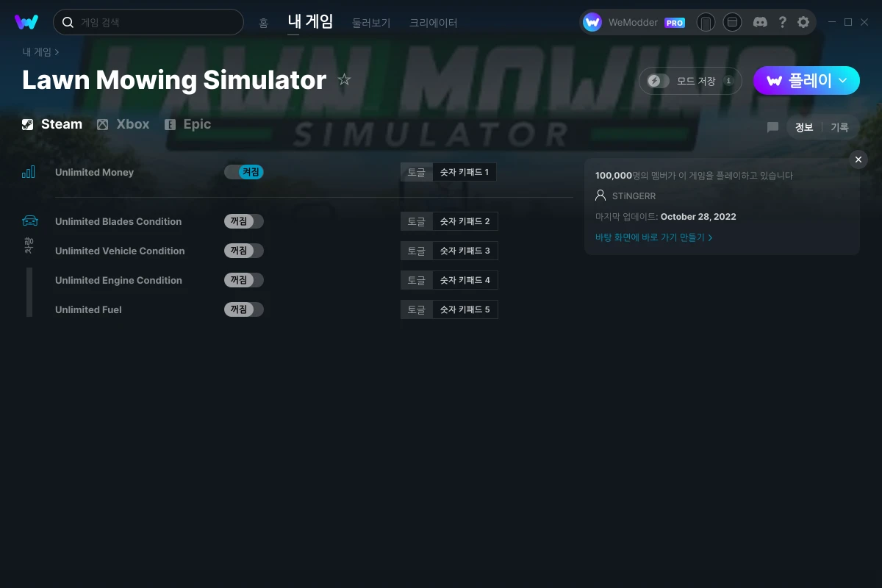
Task: Change hotkey 숫자 키패드 1 for Unlimited Money
Action: click(465, 172)
